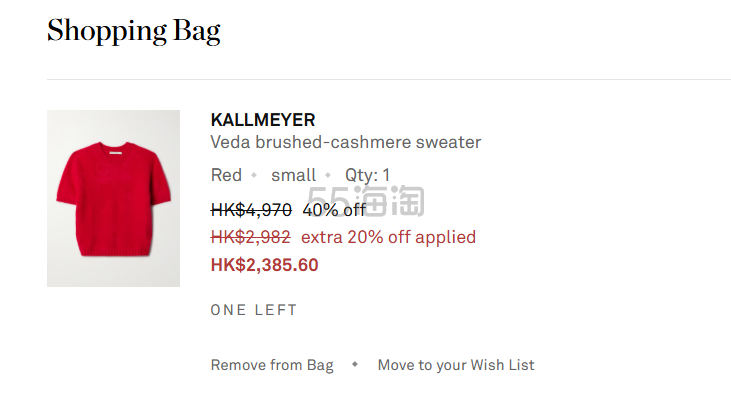
Task: Remove from Bag the sweater item
Action: tap(272, 365)
